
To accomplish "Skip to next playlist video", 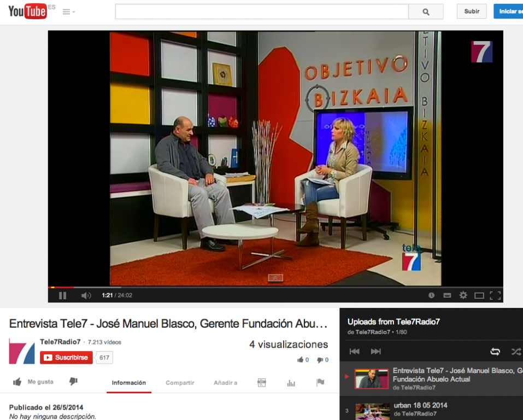I will click(x=375, y=352).
